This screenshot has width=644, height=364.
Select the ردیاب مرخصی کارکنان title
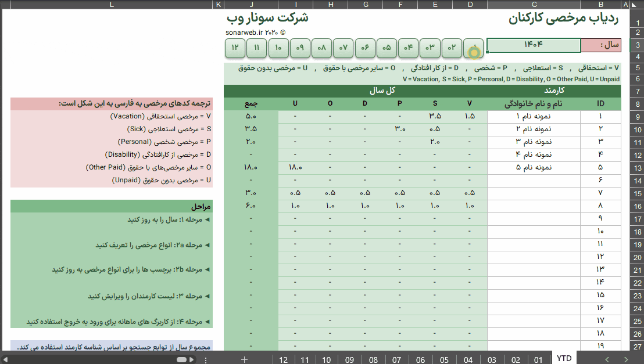pos(564,19)
